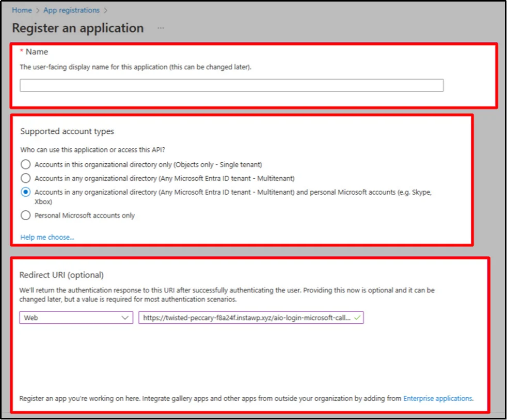Click the ellipsis beside the page title
The image size is (507, 420).
tap(160, 28)
